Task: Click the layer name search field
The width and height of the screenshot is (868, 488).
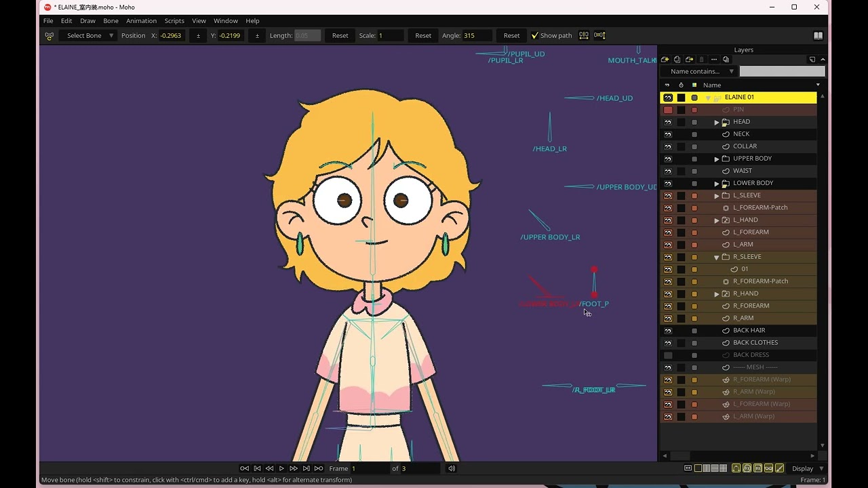Action: point(782,71)
